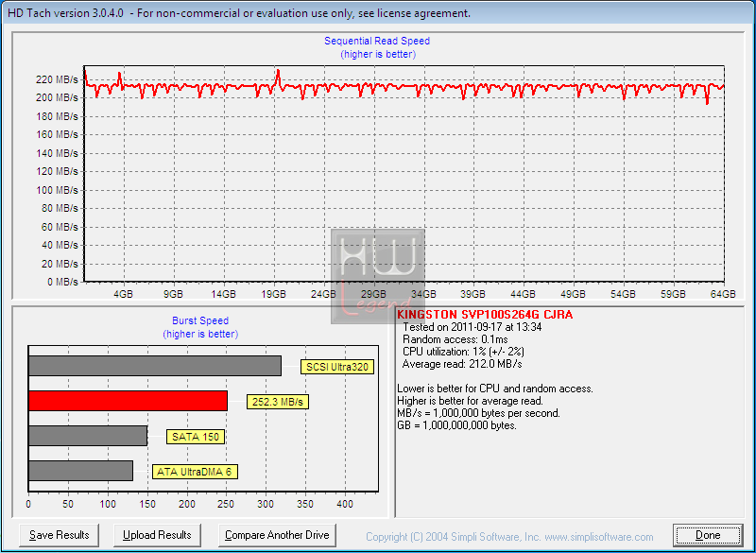Click the "80 MB/s" y-axis label
Image resolution: width=756 pixels, height=553 pixels.
(x=60, y=208)
